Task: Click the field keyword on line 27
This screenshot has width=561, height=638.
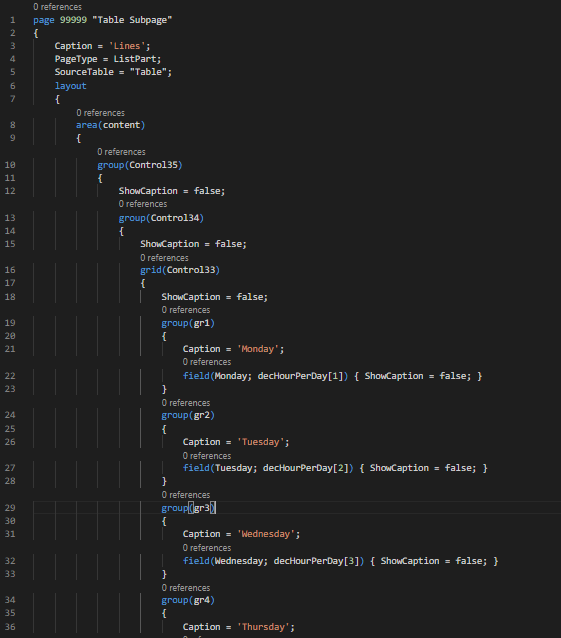Action: click(x=196, y=468)
